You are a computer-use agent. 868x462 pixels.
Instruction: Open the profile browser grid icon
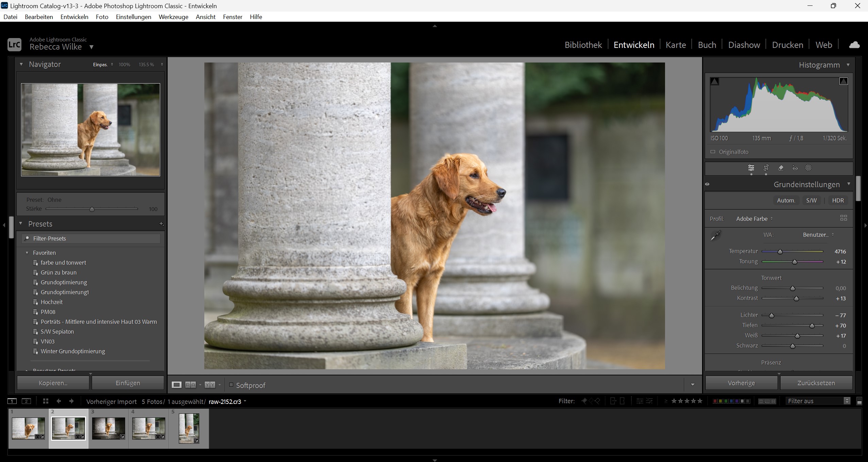pos(844,218)
